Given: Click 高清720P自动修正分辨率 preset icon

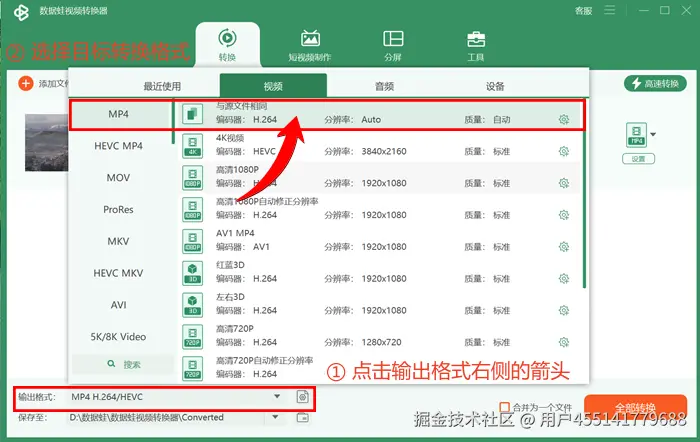Looking at the screenshot, I should coord(192,369).
